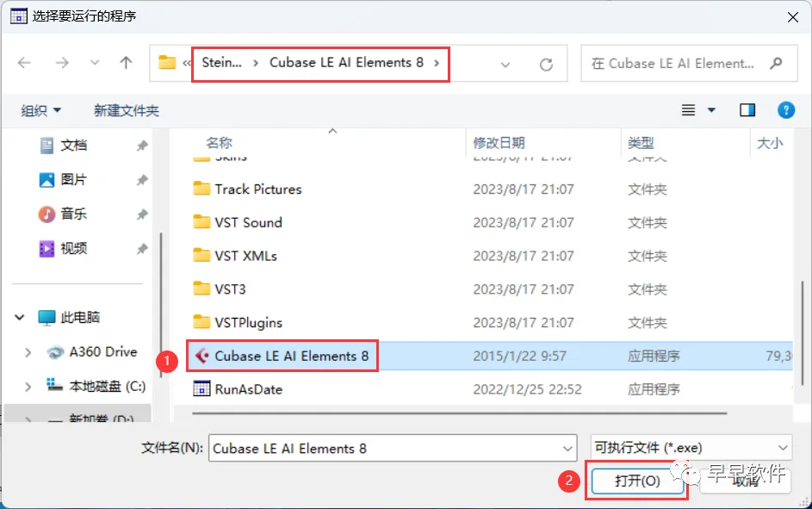Click the VST XMLs folder icon
This screenshot has width=812, height=509.
coord(201,255)
